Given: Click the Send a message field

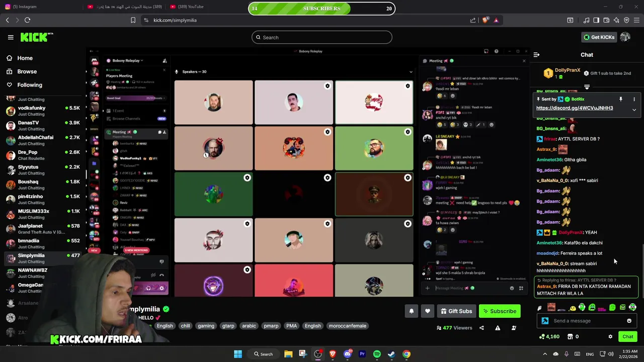Looking at the screenshot, I should pyautogui.click(x=586, y=321).
